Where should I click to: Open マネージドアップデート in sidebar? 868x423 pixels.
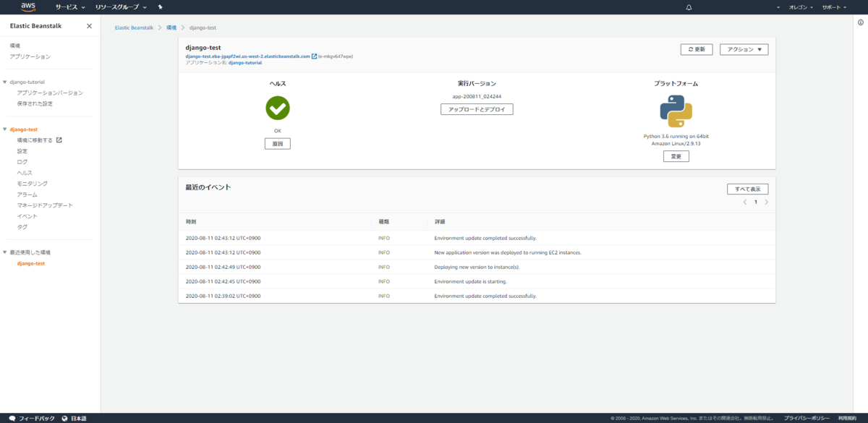coord(45,205)
